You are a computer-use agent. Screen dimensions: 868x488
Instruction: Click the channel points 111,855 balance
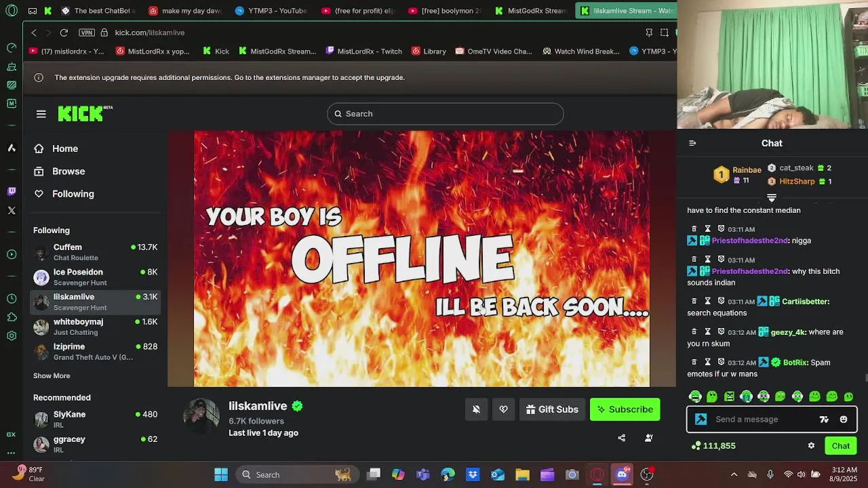coord(713,445)
